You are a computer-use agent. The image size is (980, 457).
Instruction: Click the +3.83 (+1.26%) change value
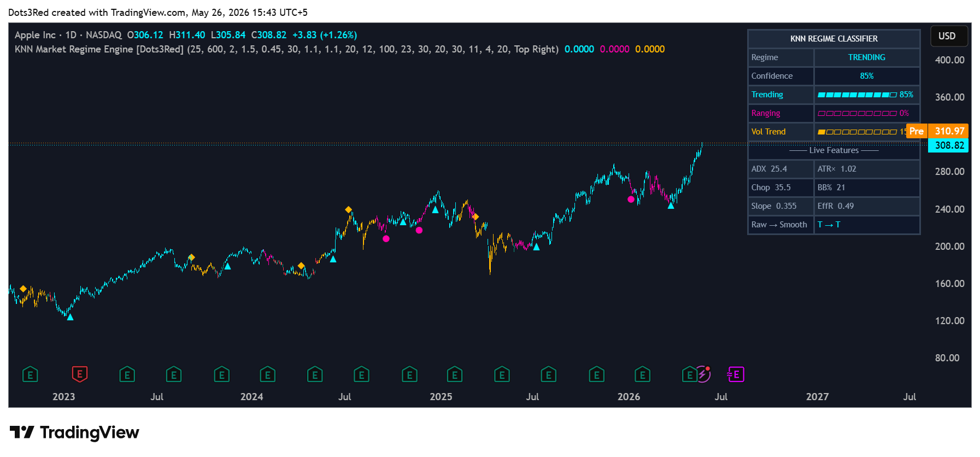point(325,35)
